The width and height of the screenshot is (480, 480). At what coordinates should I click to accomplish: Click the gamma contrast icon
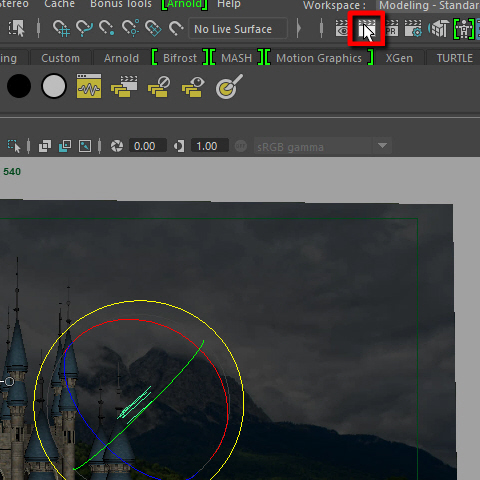179,146
